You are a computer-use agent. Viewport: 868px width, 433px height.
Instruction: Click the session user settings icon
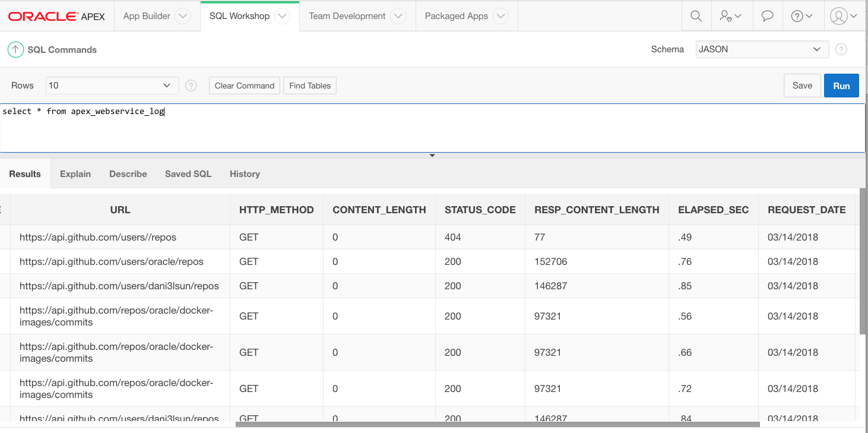[728, 16]
